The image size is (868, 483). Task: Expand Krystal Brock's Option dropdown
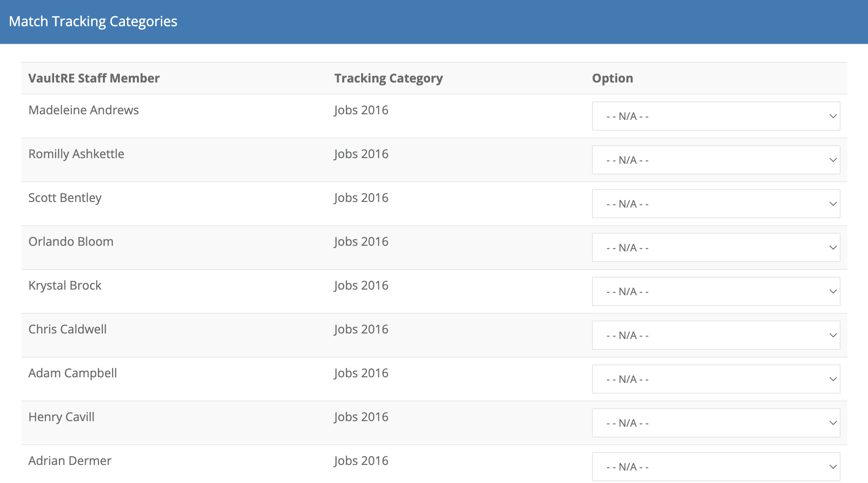coord(716,291)
